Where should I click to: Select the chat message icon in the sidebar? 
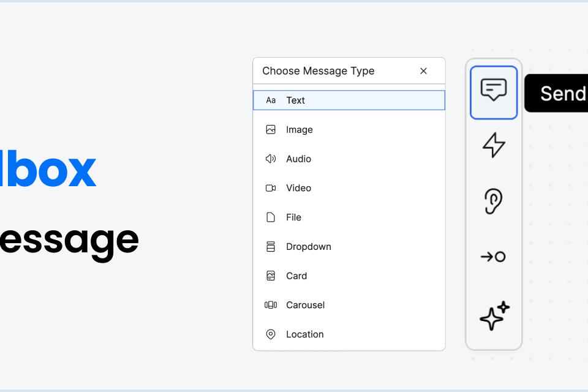tap(494, 92)
